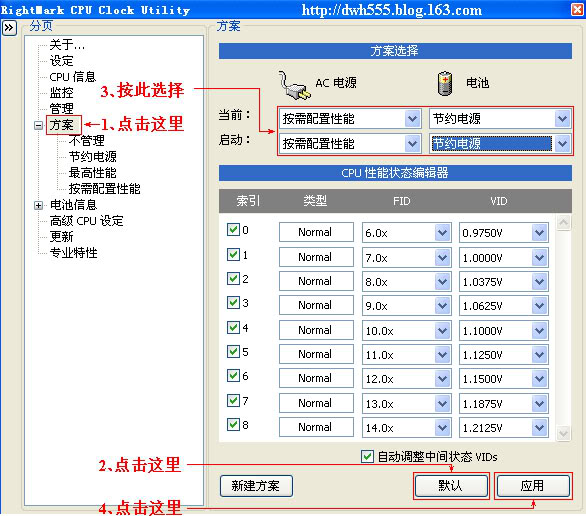
Task: Disable the index 5 P-state checkbox
Action: coord(233,351)
